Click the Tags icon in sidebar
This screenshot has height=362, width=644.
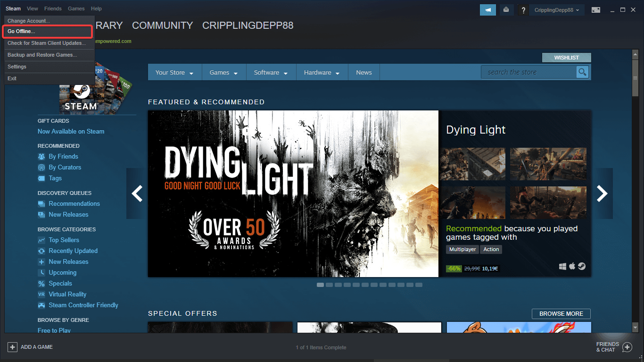click(41, 178)
